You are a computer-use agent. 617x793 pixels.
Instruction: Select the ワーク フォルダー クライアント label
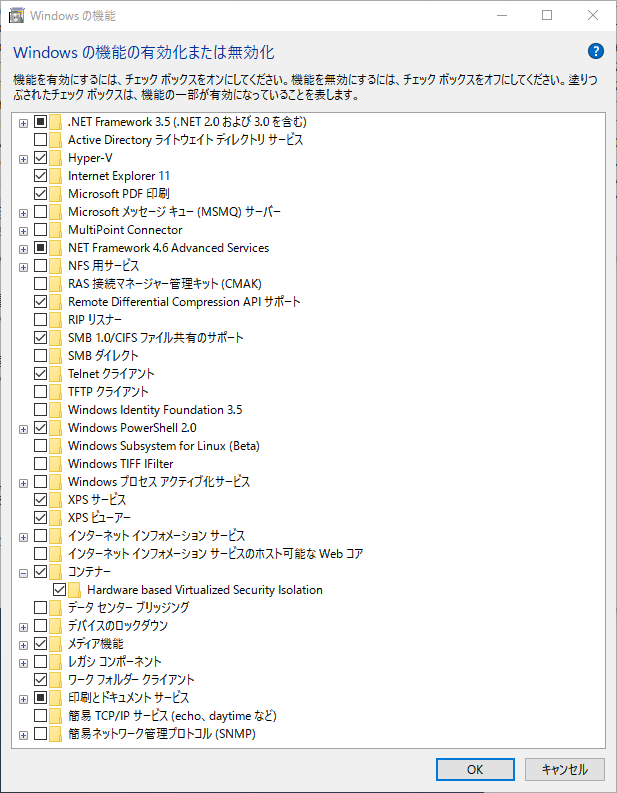131,680
